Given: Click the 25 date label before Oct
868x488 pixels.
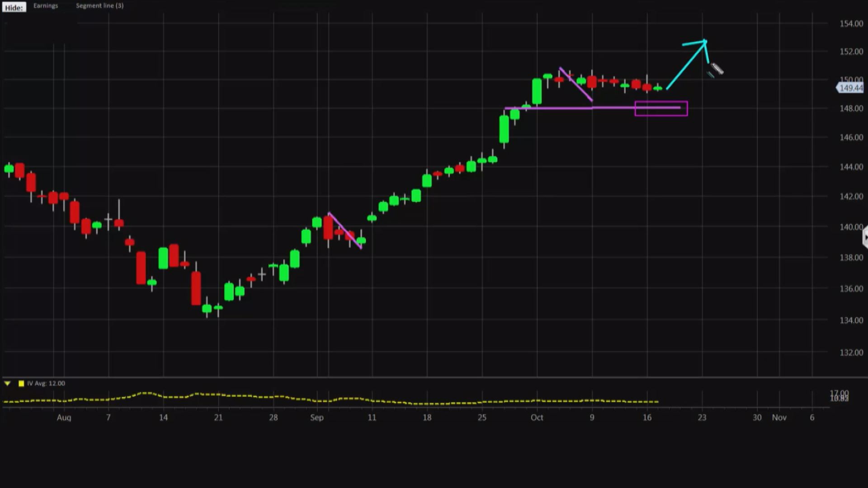Looking at the screenshot, I should pos(482,418).
